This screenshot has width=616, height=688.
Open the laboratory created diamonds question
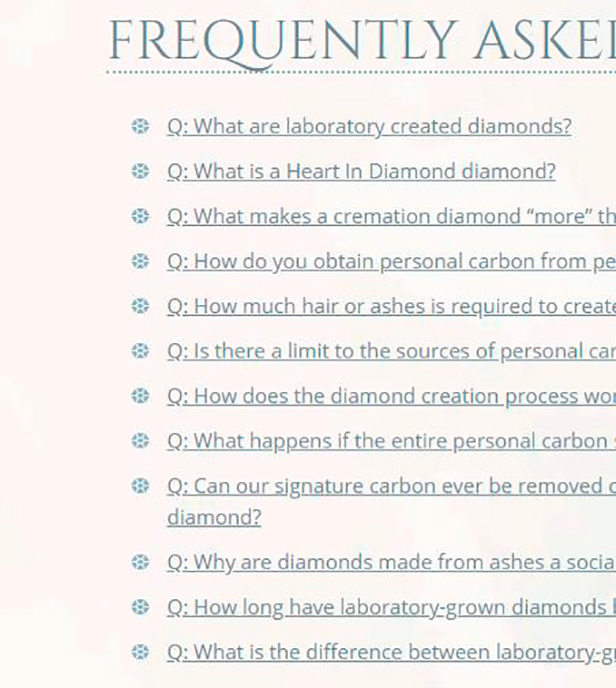[369, 127]
